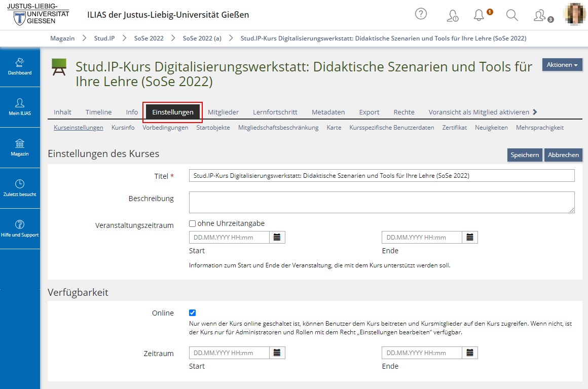This screenshot has height=389, width=588.
Task: Click the Speichern button
Action: (525, 155)
